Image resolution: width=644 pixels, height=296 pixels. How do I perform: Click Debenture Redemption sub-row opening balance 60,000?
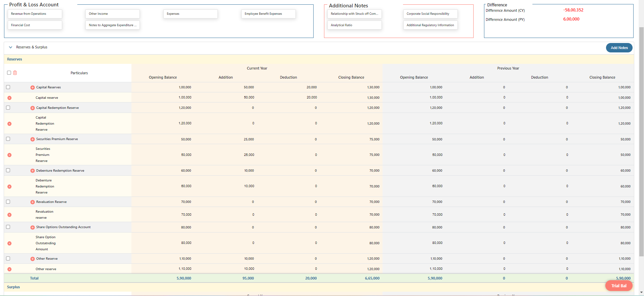pyautogui.click(x=186, y=186)
